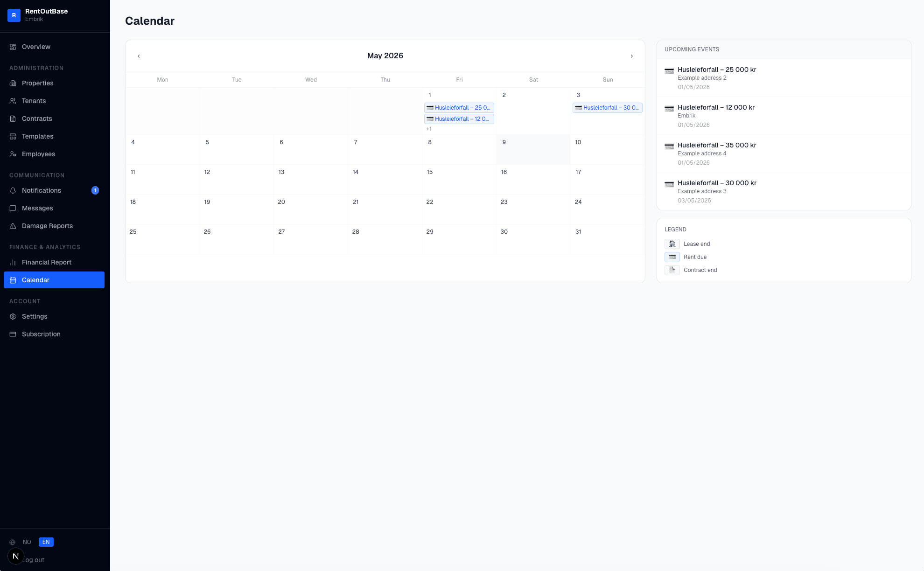Open the Messages menu item

tap(37, 208)
